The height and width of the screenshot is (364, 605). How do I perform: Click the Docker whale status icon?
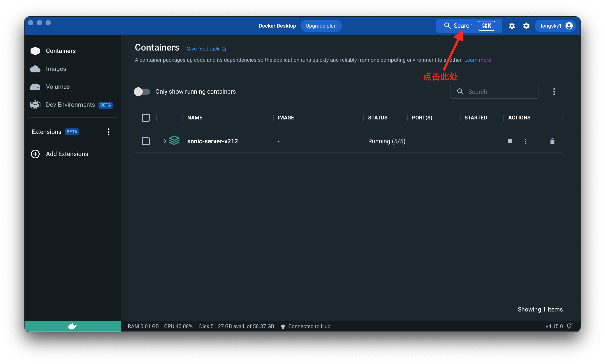click(72, 326)
